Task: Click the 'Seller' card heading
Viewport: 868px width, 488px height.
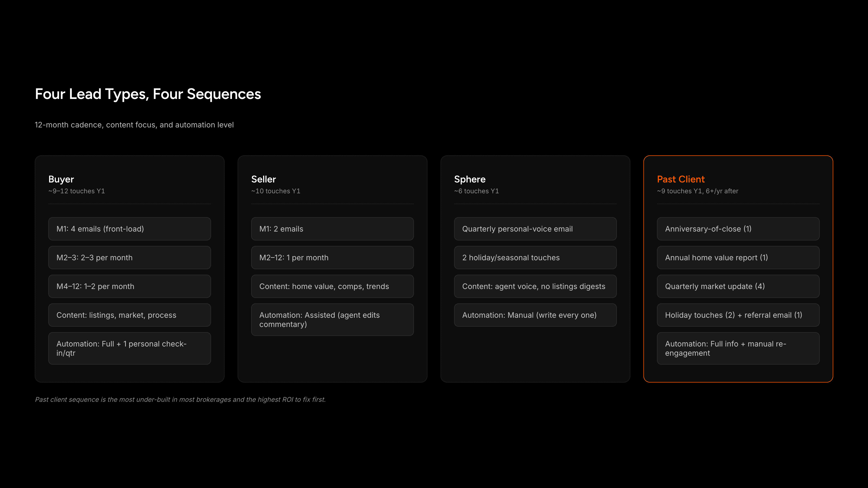Action: click(263, 179)
